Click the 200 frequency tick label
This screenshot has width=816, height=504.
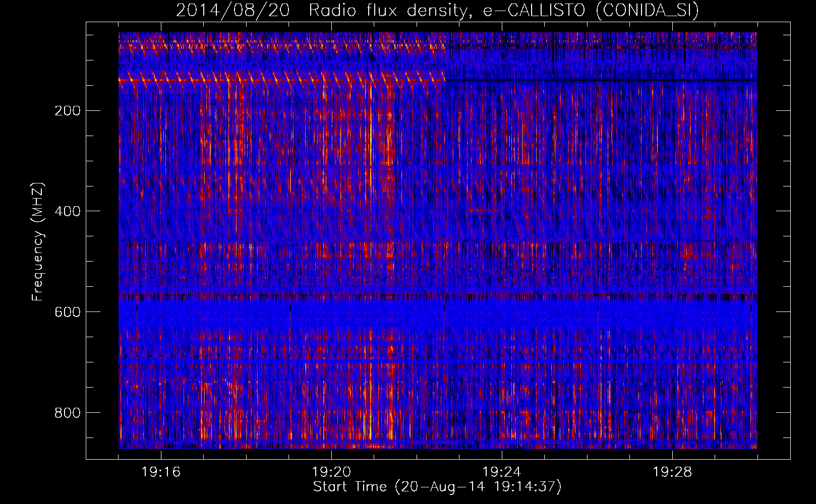pos(68,111)
